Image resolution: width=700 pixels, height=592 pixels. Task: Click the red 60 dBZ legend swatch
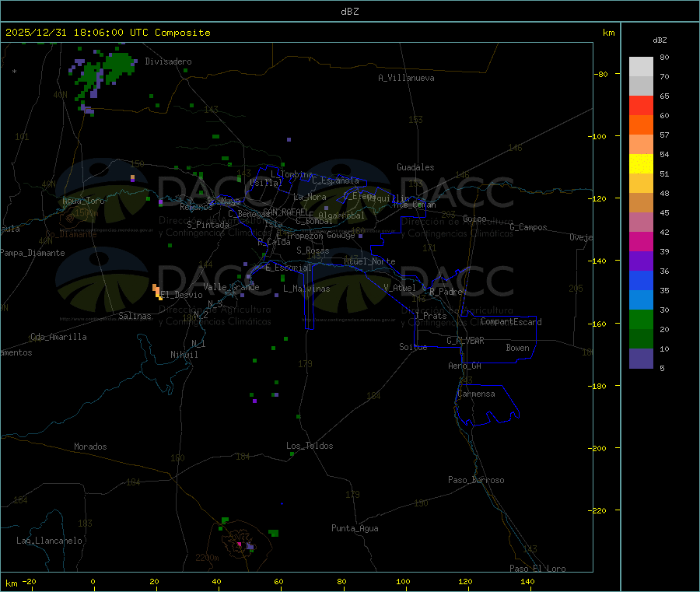641,105
